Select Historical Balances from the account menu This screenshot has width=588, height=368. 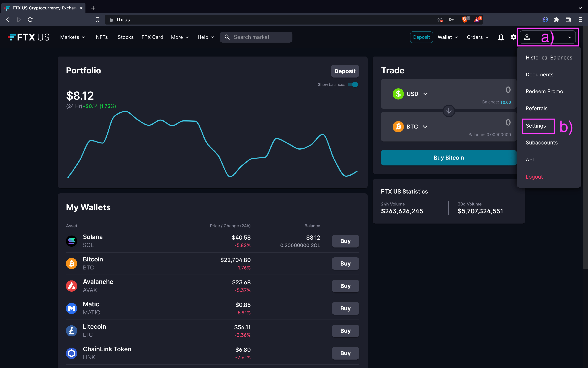pos(549,58)
